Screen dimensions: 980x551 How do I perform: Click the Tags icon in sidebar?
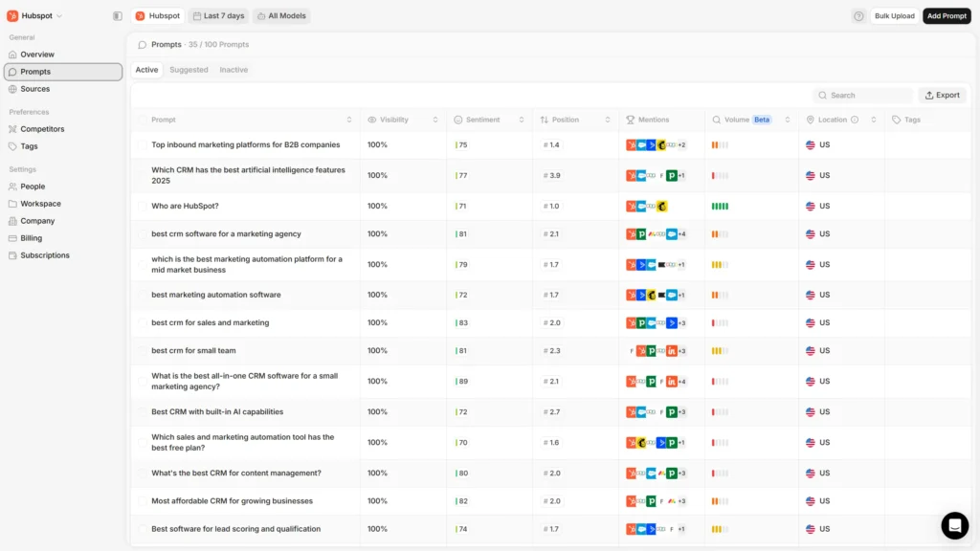[12, 146]
